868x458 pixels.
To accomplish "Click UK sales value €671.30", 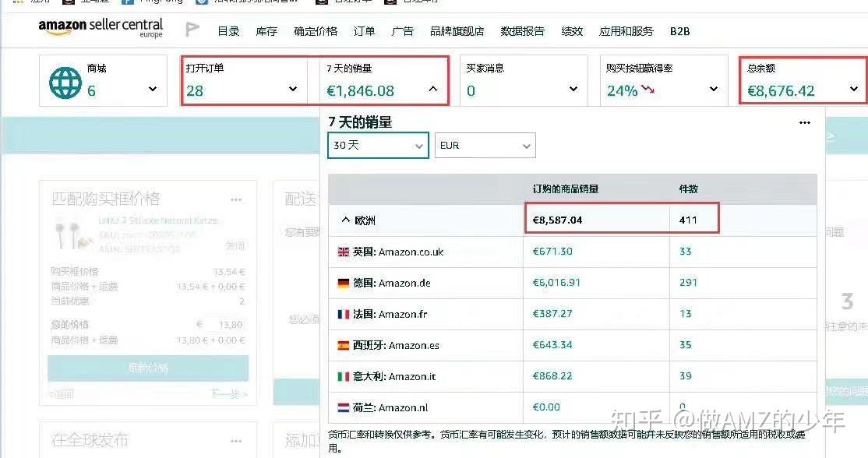I will coord(552,251).
